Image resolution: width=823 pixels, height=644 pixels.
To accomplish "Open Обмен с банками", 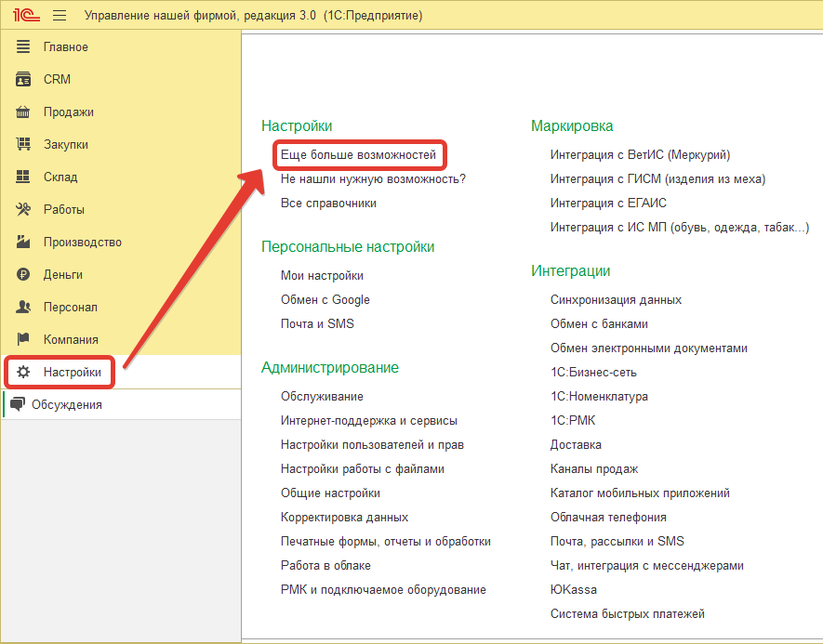I will [x=599, y=323].
